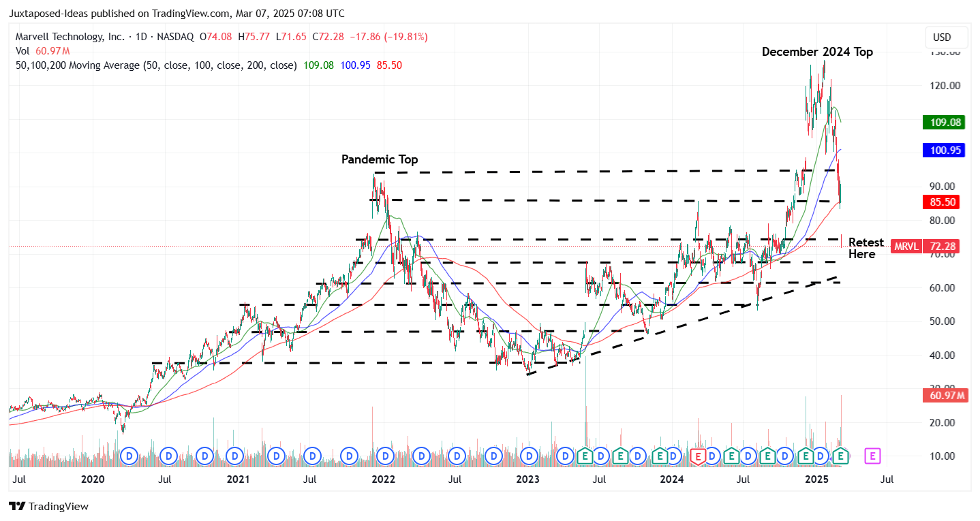This screenshot has height=521, width=980.
Task: Click the 'Retest Here' annotation
Action: pos(866,248)
